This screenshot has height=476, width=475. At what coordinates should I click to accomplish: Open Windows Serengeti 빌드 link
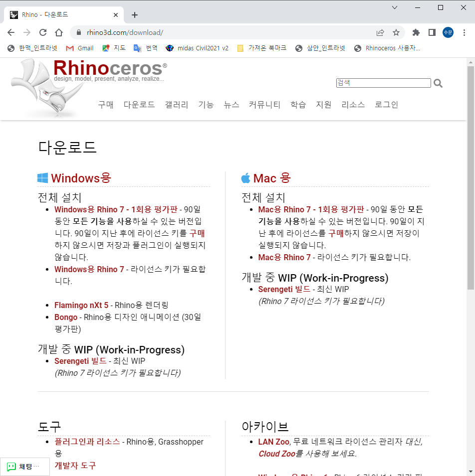pyautogui.click(x=80, y=361)
